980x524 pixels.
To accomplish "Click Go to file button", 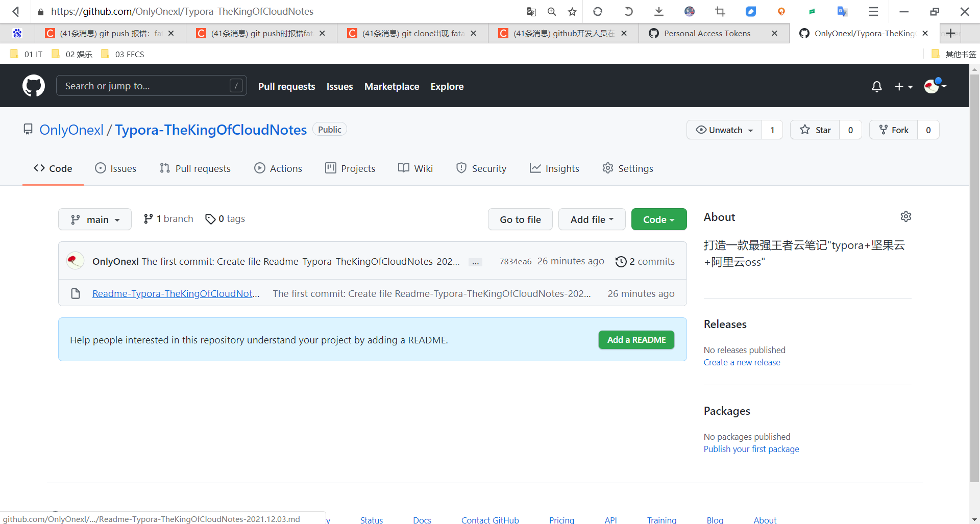I will coord(520,219).
